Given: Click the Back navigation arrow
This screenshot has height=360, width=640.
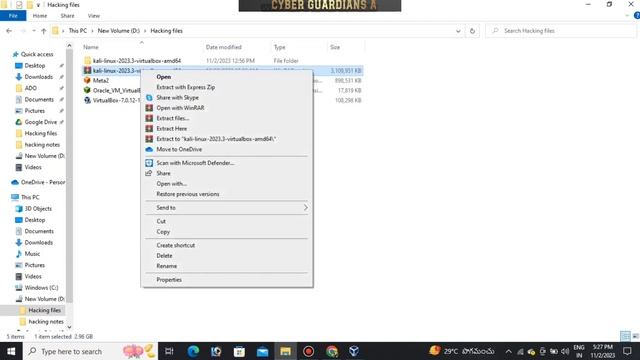Looking at the screenshot, I should click(x=9, y=31).
